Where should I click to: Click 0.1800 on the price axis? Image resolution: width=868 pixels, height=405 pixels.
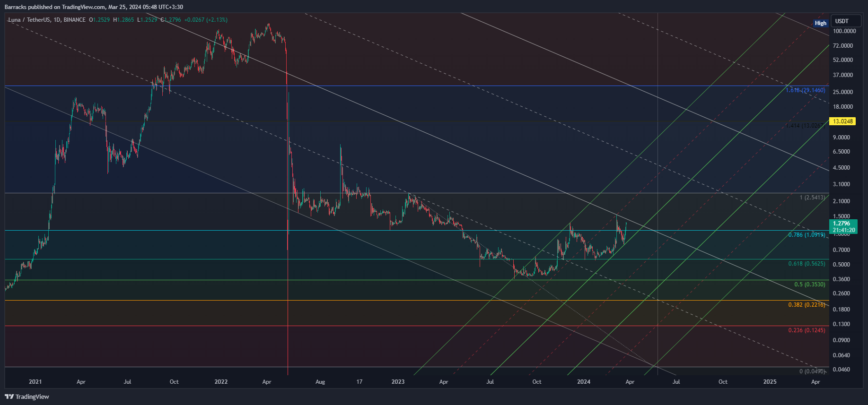(x=842, y=310)
